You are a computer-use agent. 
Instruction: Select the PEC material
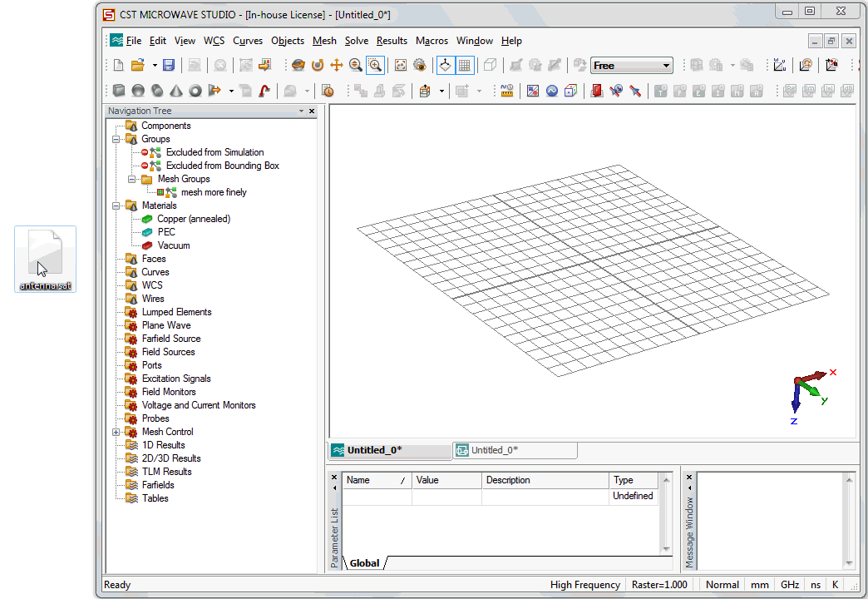tap(166, 232)
